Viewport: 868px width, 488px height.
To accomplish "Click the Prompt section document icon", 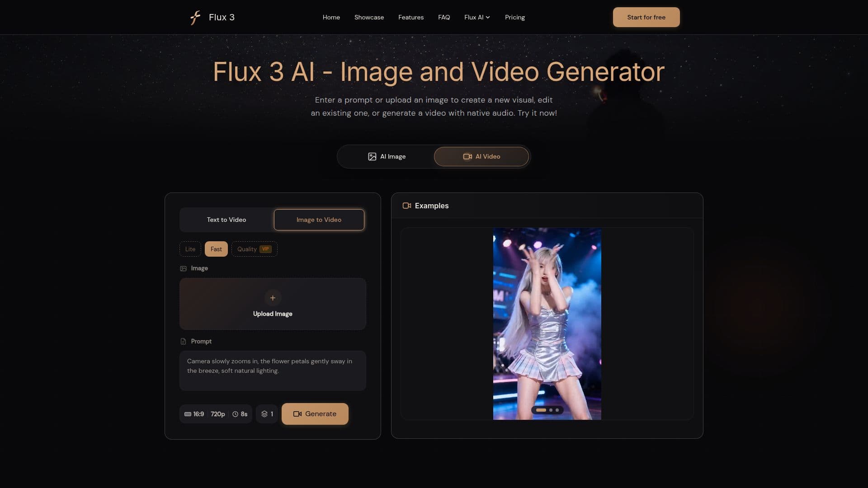I will coord(183,341).
